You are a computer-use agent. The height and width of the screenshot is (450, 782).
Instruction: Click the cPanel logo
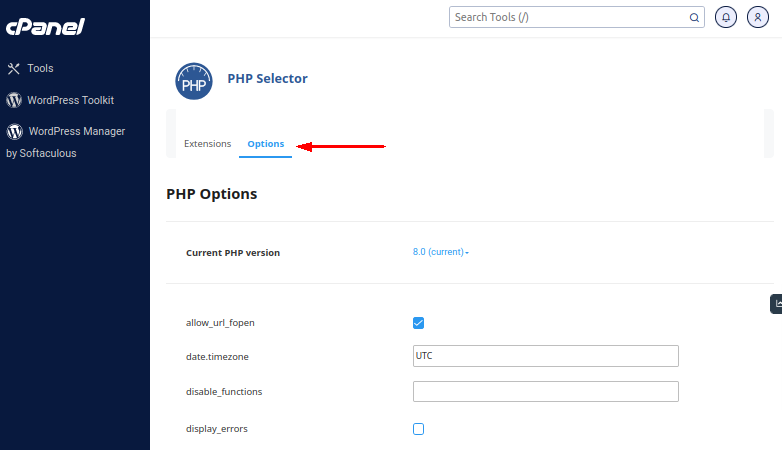(45, 27)
